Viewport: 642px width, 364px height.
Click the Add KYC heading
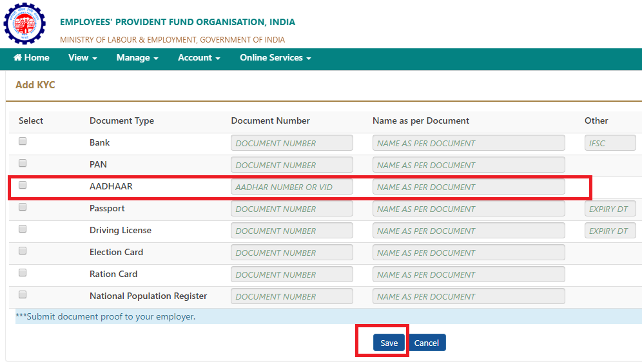(x=35, y=85)
